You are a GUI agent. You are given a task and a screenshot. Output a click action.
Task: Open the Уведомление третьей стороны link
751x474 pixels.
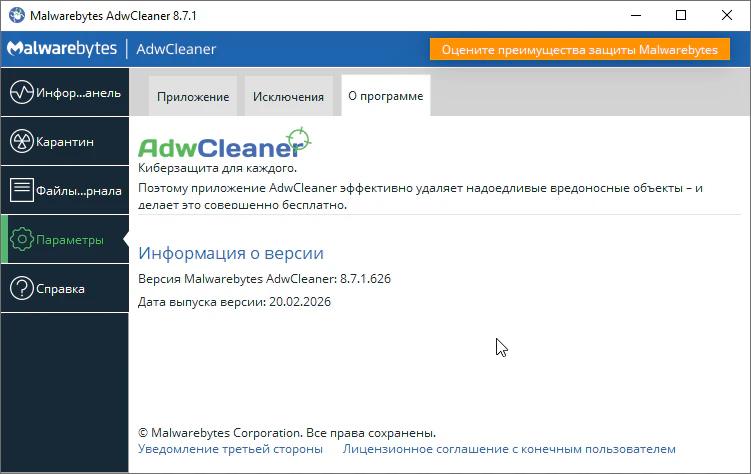tap(230, 450)
